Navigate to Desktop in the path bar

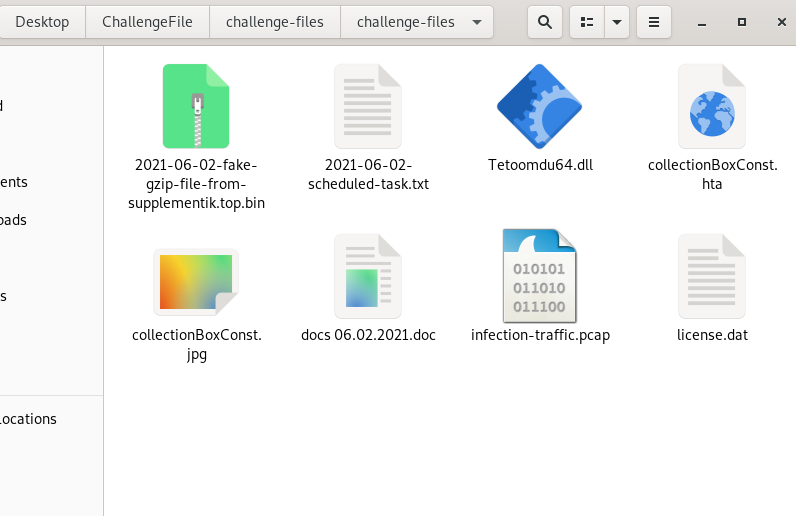[42, 22]
